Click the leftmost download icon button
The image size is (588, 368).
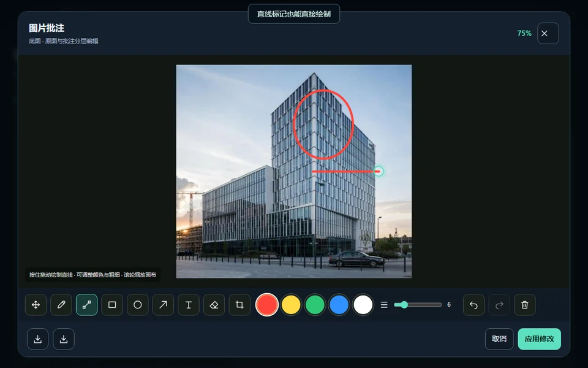coord(37,339)
